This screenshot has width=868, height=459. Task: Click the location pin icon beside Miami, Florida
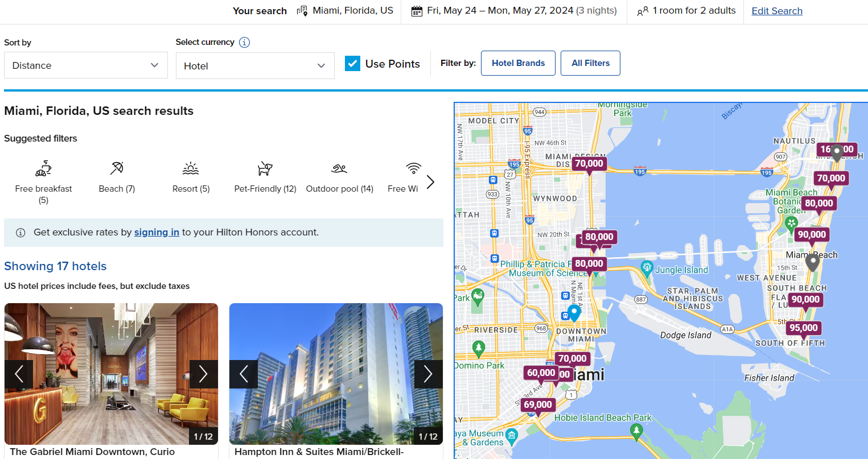click(303, 10)
